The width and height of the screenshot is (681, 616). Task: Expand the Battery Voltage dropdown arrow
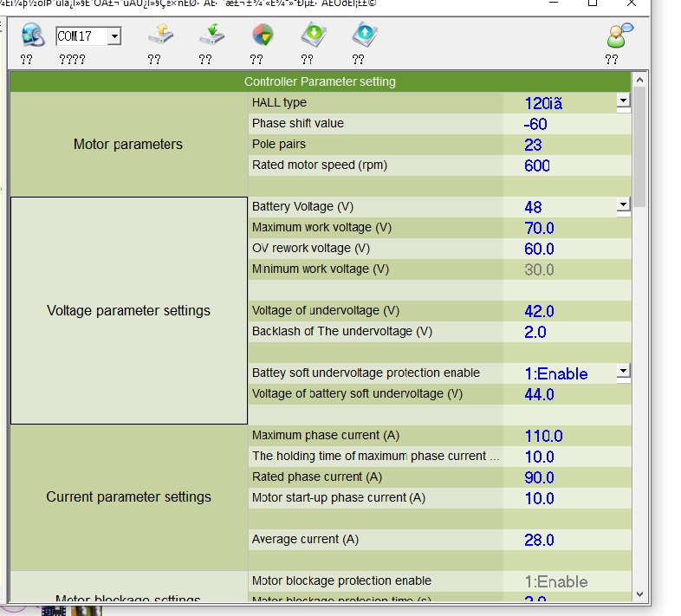(x=622, y=205)
